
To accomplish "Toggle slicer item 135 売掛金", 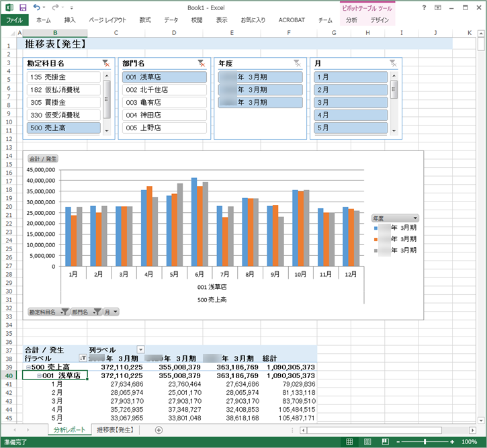I will 64,77.
